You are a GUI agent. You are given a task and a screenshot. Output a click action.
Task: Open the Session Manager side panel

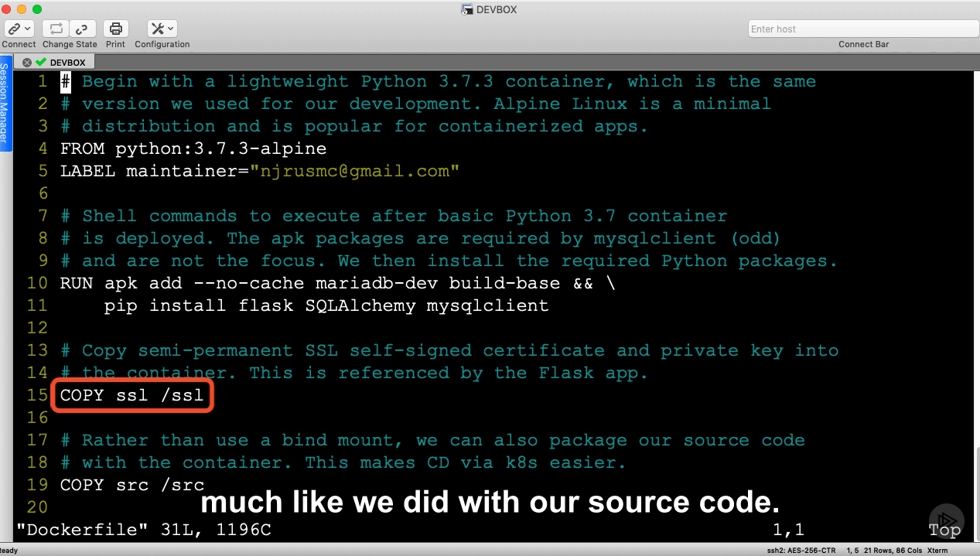[5, 103]
